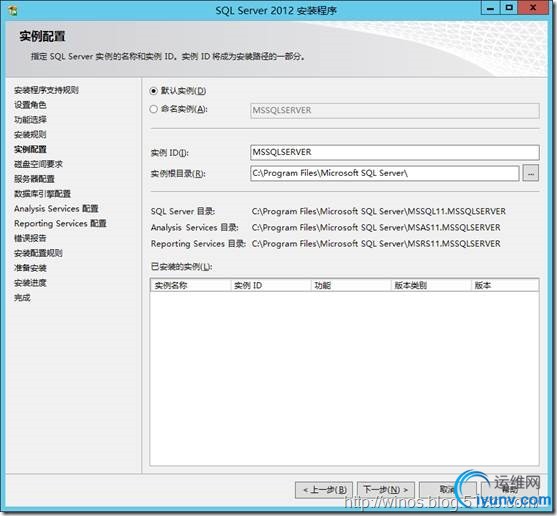This screenshot has width=557, height=516.
Task: Select the 命名实例(A) radio button
Action: click(x=153, y=109)
